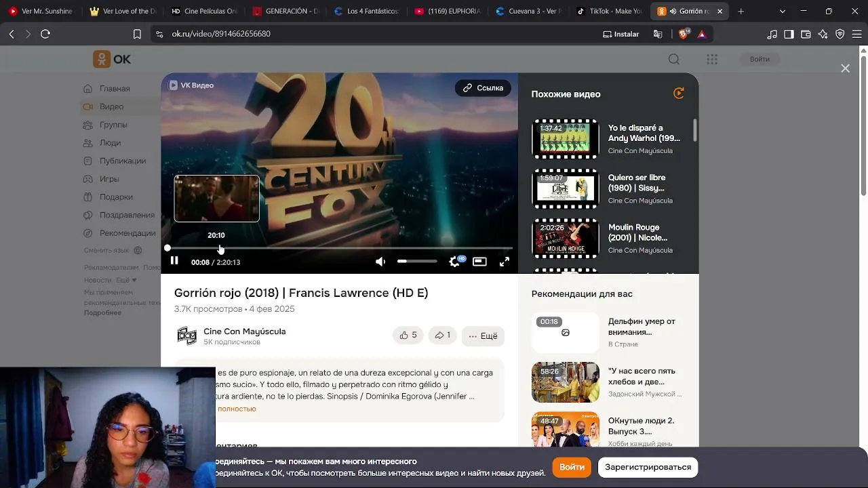Reload the page in browser

point(45,34)
